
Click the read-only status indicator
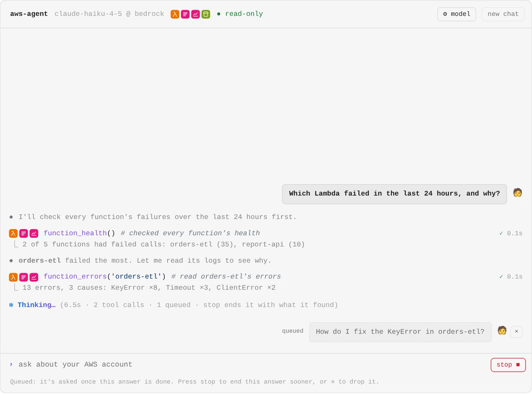click(x=240, y=14)
